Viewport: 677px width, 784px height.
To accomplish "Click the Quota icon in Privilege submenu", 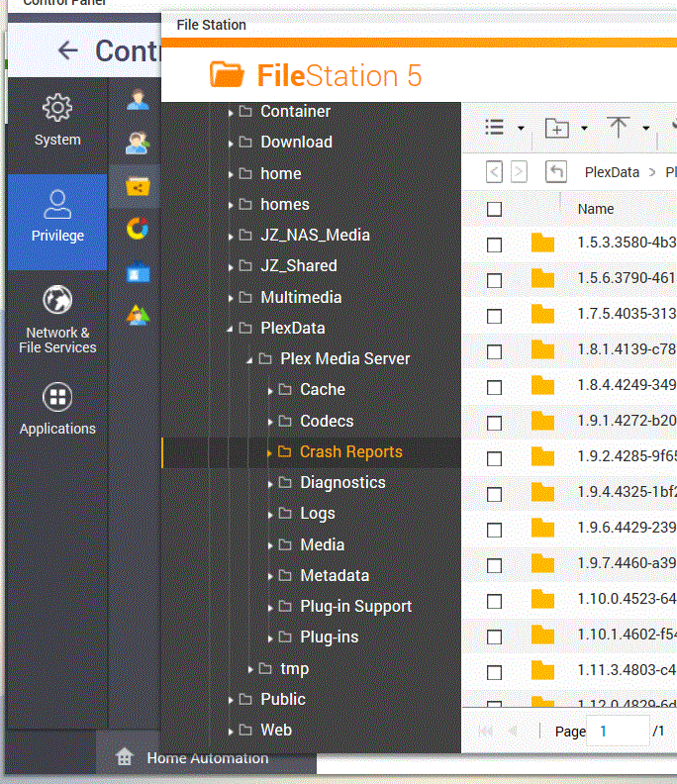I will coord(138,229).
